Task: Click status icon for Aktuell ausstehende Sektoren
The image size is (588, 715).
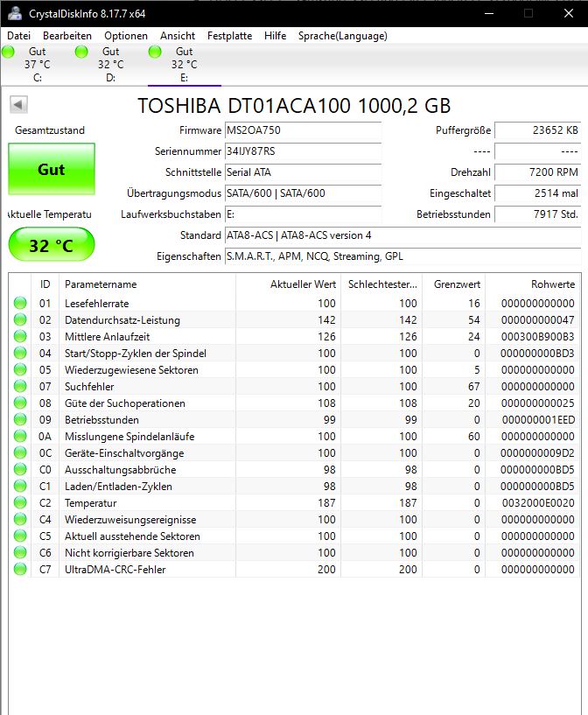Action: point(20,536)
